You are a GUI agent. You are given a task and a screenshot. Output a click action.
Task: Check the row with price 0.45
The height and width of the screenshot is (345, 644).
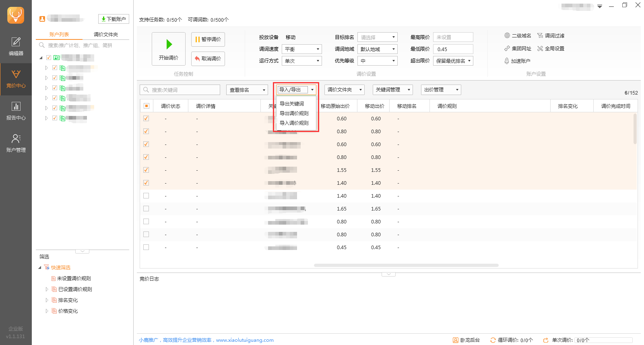(x=146, y=247)
